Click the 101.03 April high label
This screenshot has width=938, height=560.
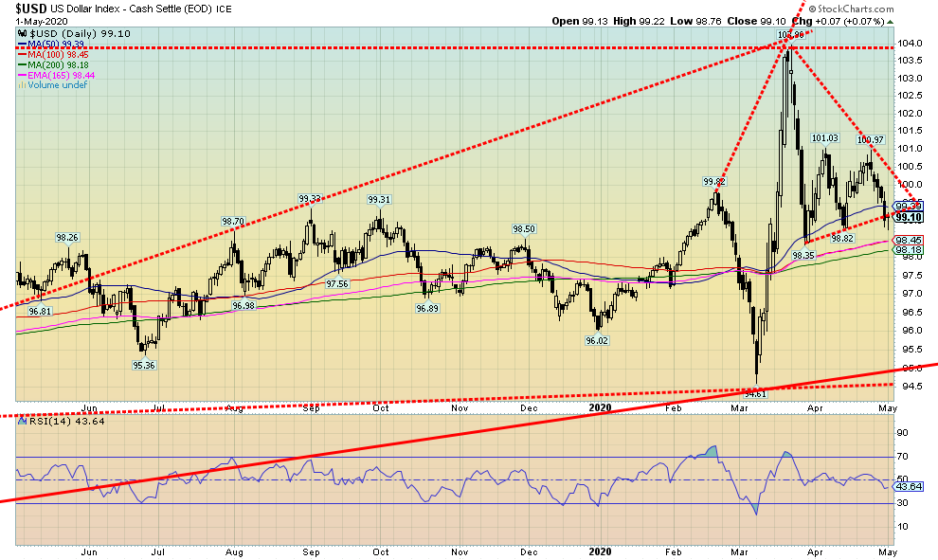point(825,138)
